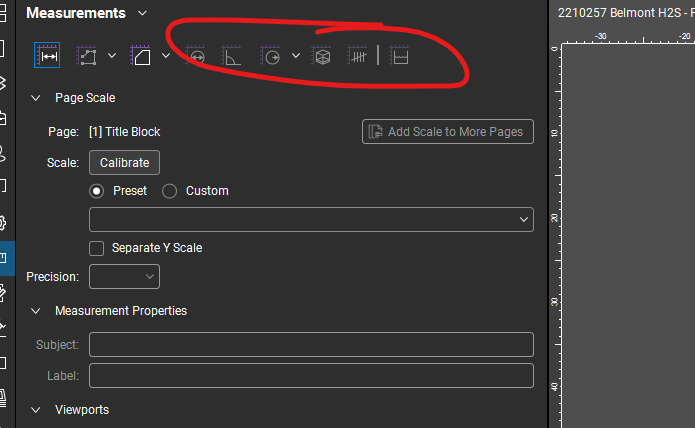Select the Volume measurement tool

[322, 56]
